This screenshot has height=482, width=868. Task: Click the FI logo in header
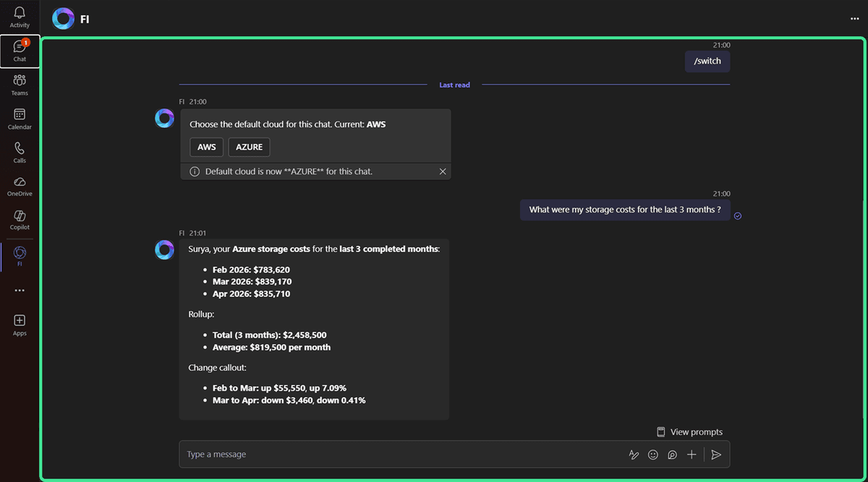pos(64,19)
